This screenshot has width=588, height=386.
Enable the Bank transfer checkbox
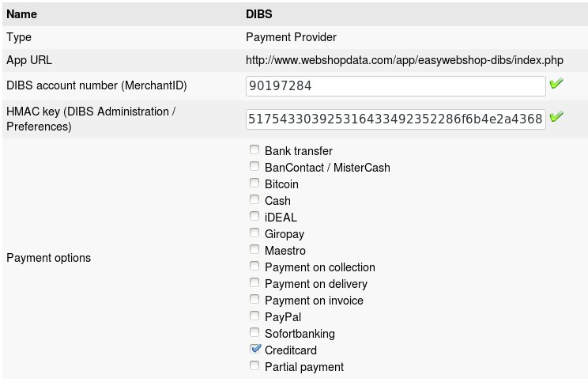(254, 150)
